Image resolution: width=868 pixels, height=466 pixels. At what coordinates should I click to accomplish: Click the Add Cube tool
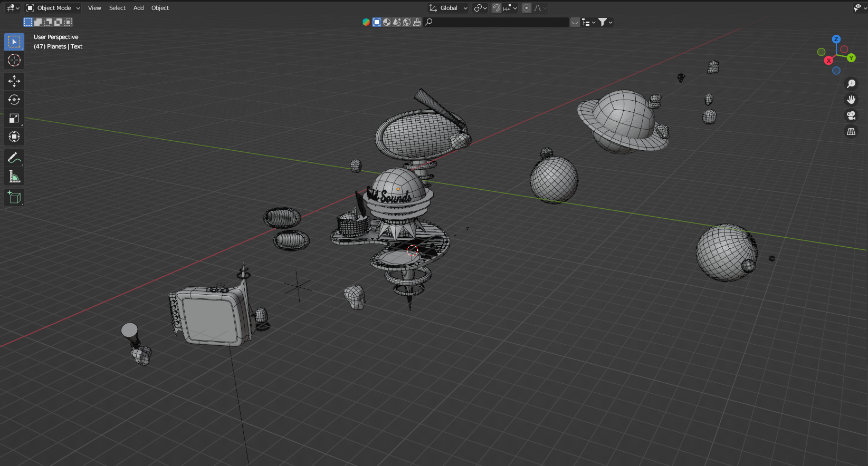tap(14, 198)
